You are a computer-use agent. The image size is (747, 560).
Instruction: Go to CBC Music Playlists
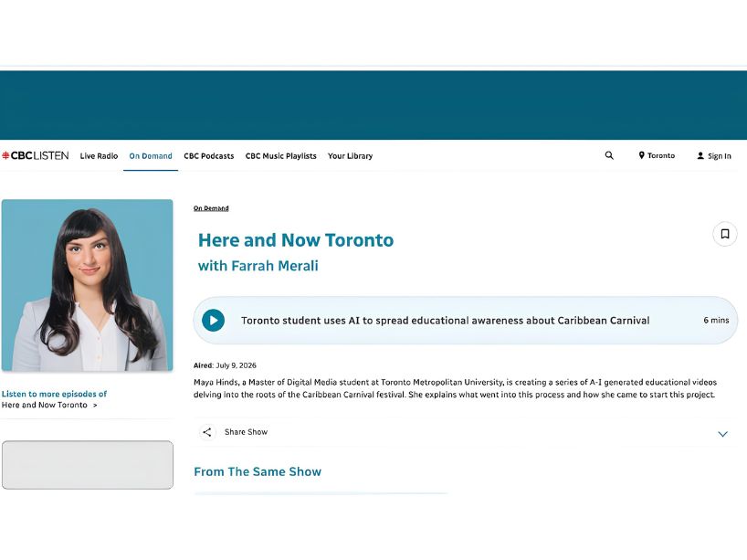pyautogui.click(x=280, y=156)
